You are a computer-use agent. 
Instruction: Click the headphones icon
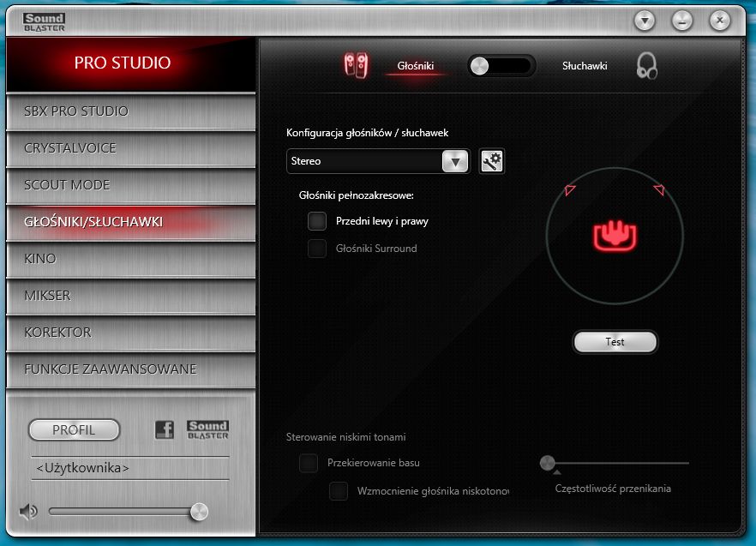(646, 66)
